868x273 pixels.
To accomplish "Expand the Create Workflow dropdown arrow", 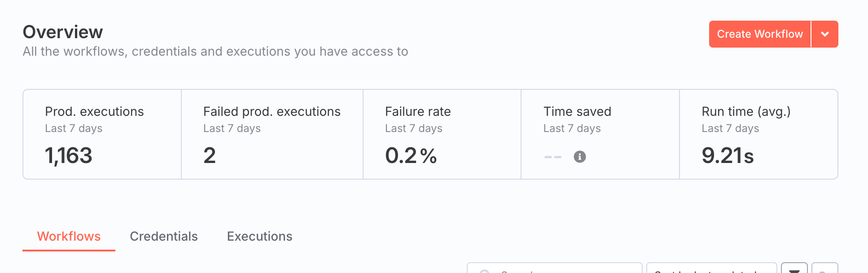I will click(825, 34).
